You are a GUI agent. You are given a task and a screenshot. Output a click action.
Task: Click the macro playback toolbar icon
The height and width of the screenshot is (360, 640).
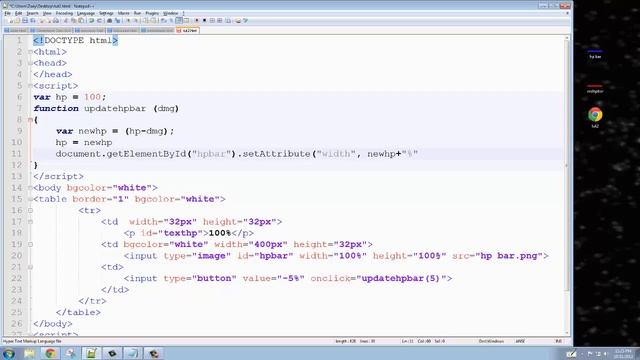(212, 20)
